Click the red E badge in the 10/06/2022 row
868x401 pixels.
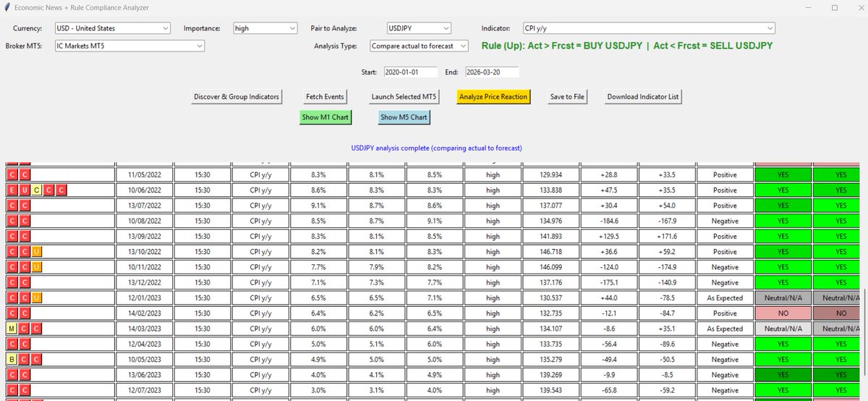pyautogui.click(x=12, y=190)
